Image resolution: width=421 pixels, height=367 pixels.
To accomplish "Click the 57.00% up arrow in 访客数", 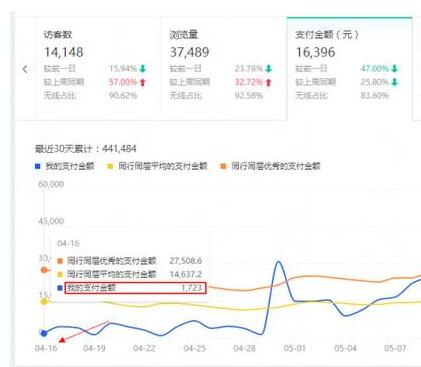I will pyautogui.click(x=143, y=82).
